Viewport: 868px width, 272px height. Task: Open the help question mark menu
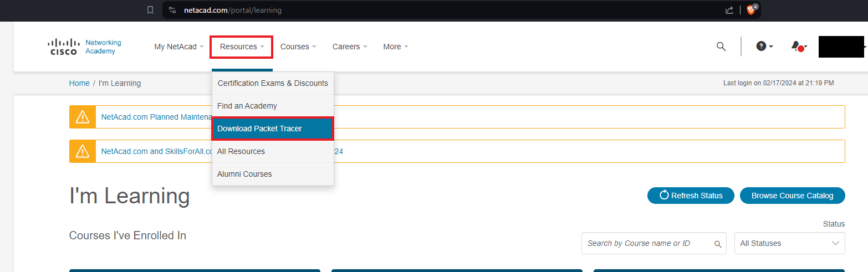764,47
